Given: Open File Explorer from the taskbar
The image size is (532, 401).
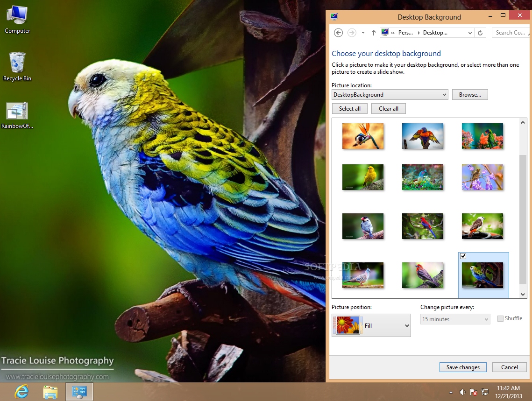Looking at the screenshot, I should point(50,392).
